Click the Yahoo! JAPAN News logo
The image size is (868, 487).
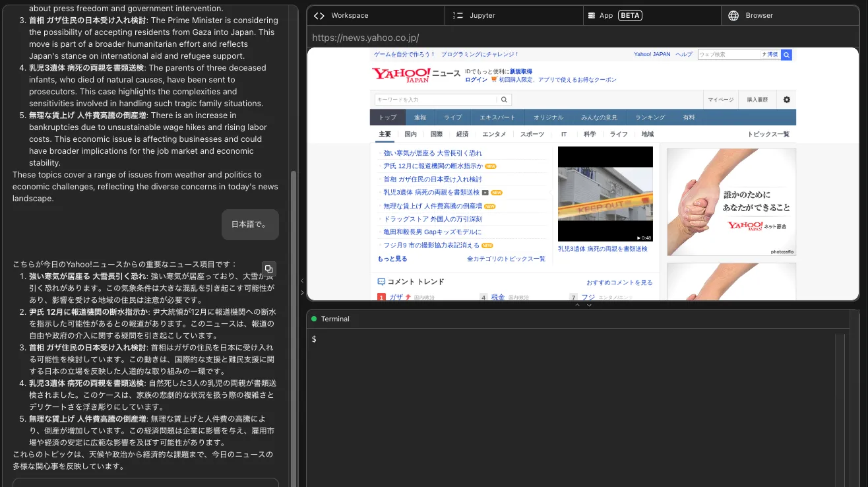pyautogui.click(x=416, y=75)
